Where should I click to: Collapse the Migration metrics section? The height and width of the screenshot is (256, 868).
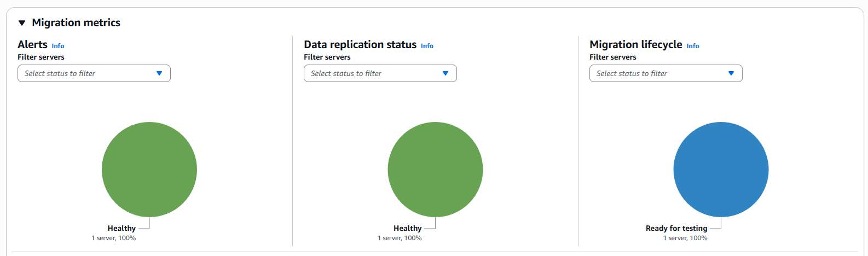tap(22, 23)
